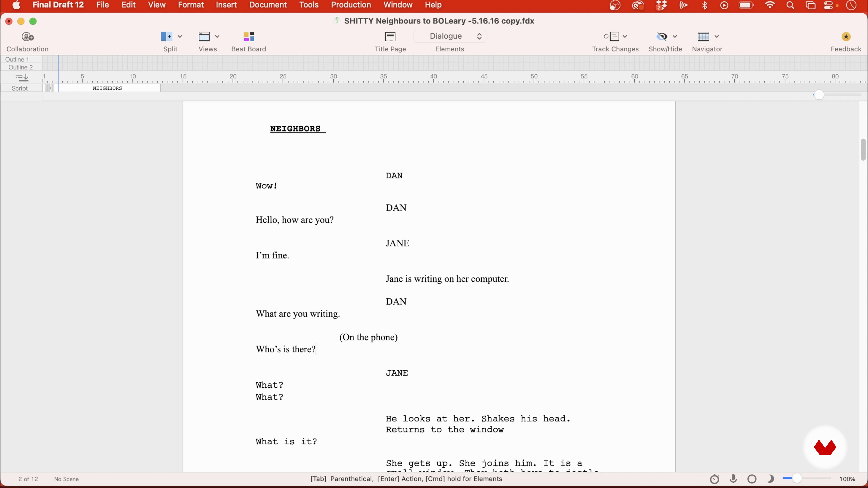The image size is (868, 488).
Task: Select the Script lane label
Action: click(x=20, y=88)
